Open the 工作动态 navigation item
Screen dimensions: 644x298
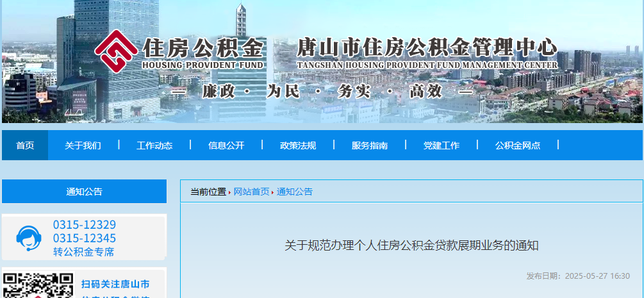click(154, 145)
